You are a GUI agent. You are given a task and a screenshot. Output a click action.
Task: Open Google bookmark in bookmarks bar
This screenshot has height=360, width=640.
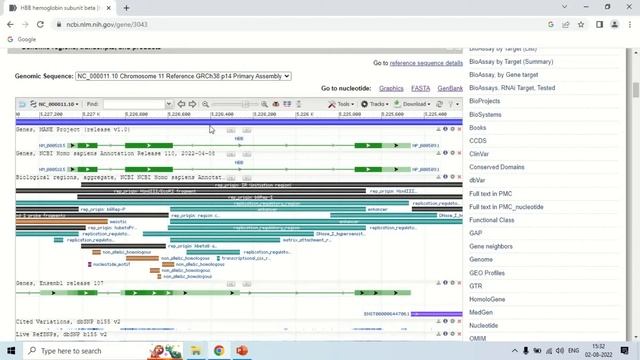(x=22, y=39)
